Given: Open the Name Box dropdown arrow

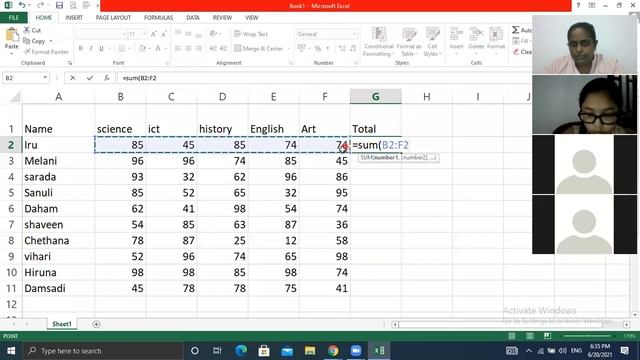Looking at the screenshot, I should coord(45,78).
